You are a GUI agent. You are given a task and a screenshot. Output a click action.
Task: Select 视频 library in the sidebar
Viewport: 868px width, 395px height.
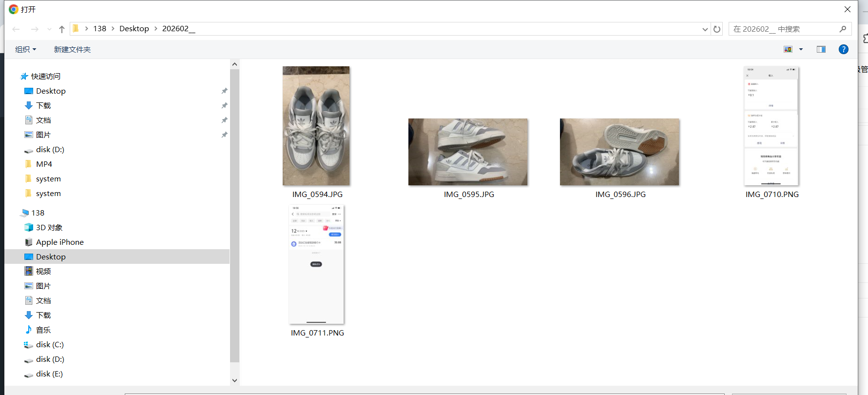pyautogui.click(x=38, y=272)
